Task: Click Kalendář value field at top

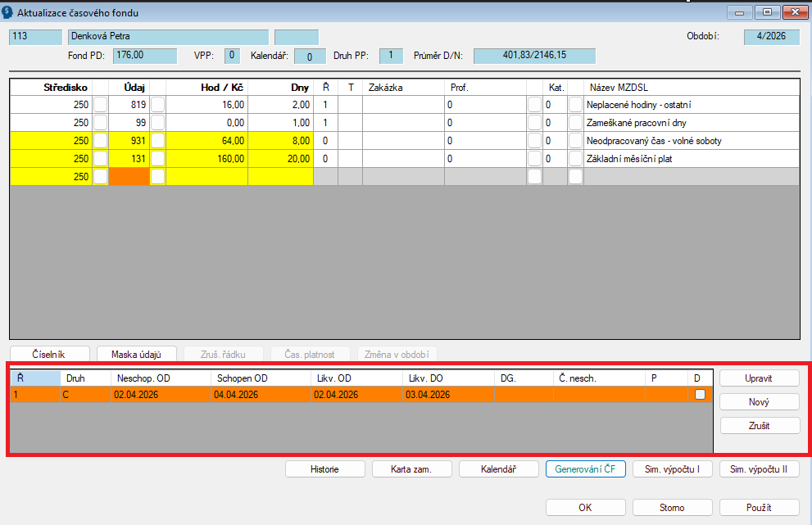Action: tap(310, 56)
